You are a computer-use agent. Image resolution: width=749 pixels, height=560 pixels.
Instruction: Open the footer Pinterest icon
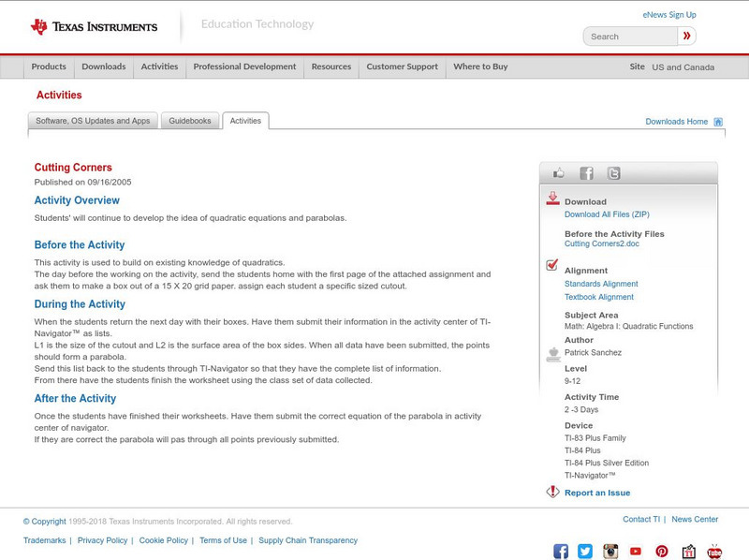tap(662, 552)
